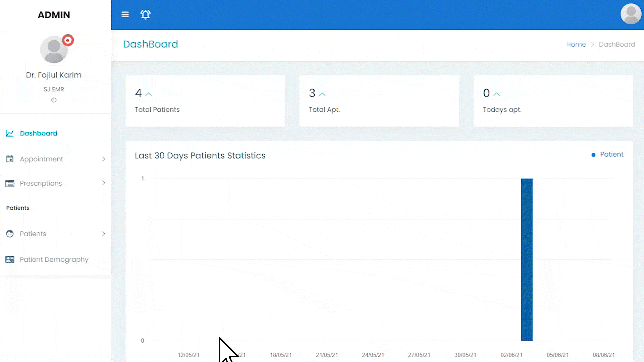Image resolution: width=644 pixels, height=362 pixels.
Task: Click the 05/06/21 axis date label
Action: (557, 355)
